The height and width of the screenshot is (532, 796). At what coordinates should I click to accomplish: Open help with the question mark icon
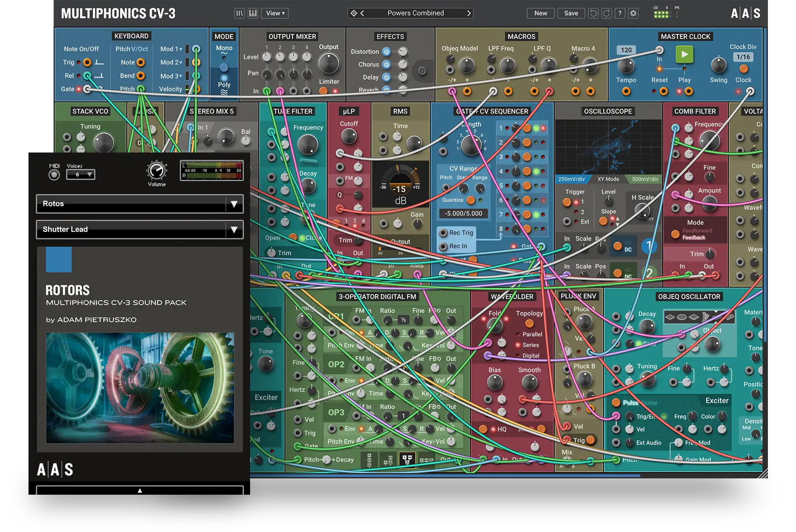click(620, 13)
